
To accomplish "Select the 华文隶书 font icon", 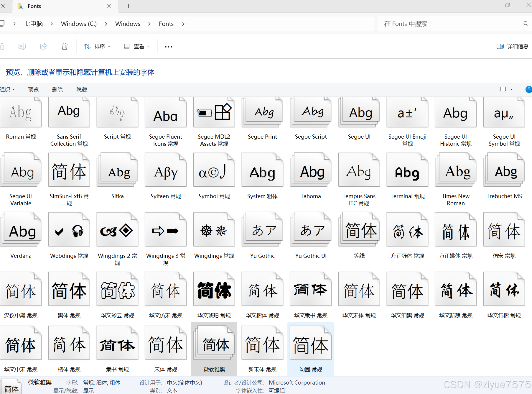I will [311, 290].
